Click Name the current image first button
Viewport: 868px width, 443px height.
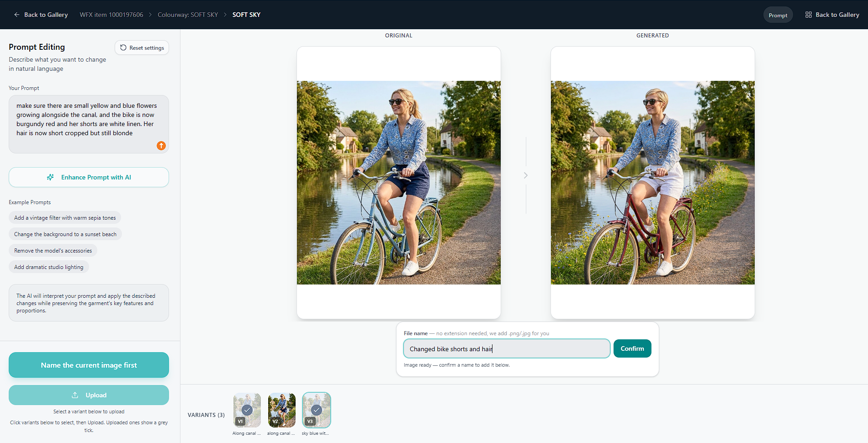pyautogui.click(x=89, y=365)
